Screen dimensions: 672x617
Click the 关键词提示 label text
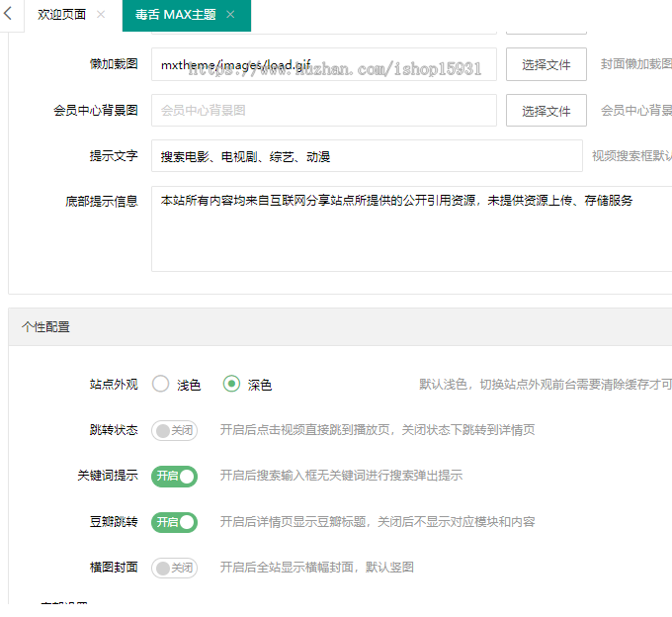(108, 476)
